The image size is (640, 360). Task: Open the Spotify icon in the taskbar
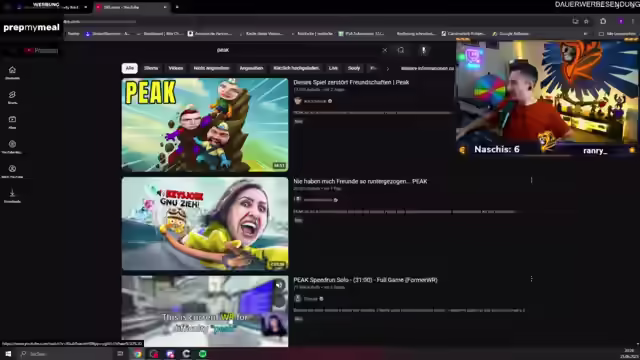(x=202, y=354)
